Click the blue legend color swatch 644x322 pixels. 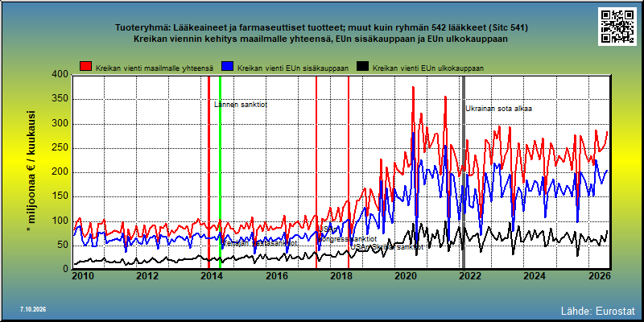228,67
